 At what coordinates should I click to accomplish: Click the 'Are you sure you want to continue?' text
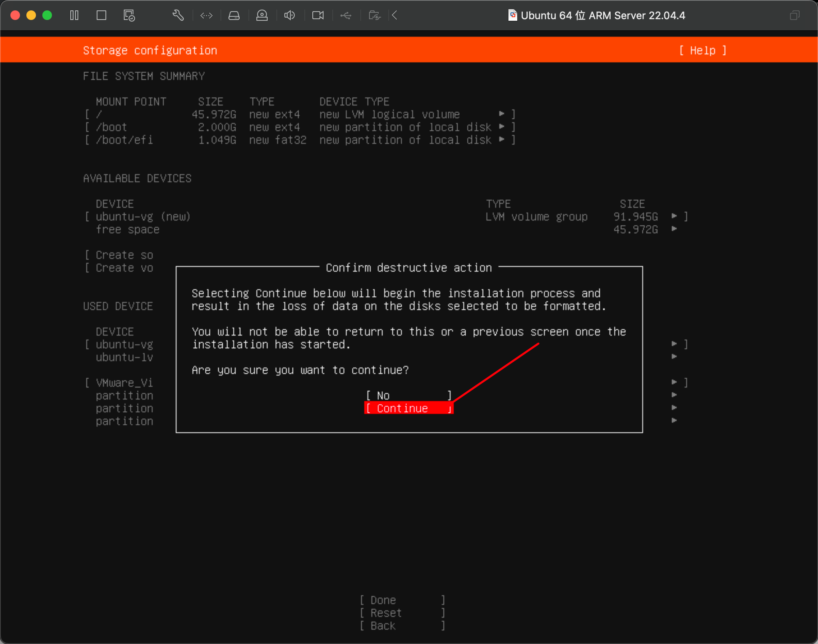coord(300,370)
